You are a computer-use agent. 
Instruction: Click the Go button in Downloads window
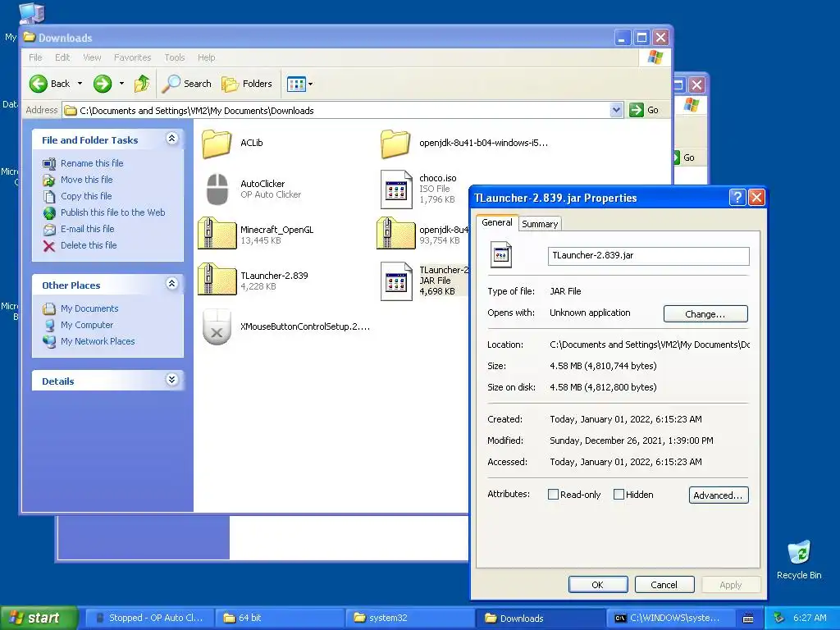coord(644,111)
